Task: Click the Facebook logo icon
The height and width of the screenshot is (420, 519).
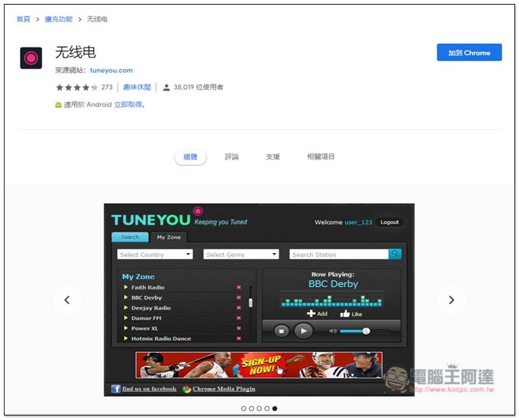Action: click(x=116, y=389)
